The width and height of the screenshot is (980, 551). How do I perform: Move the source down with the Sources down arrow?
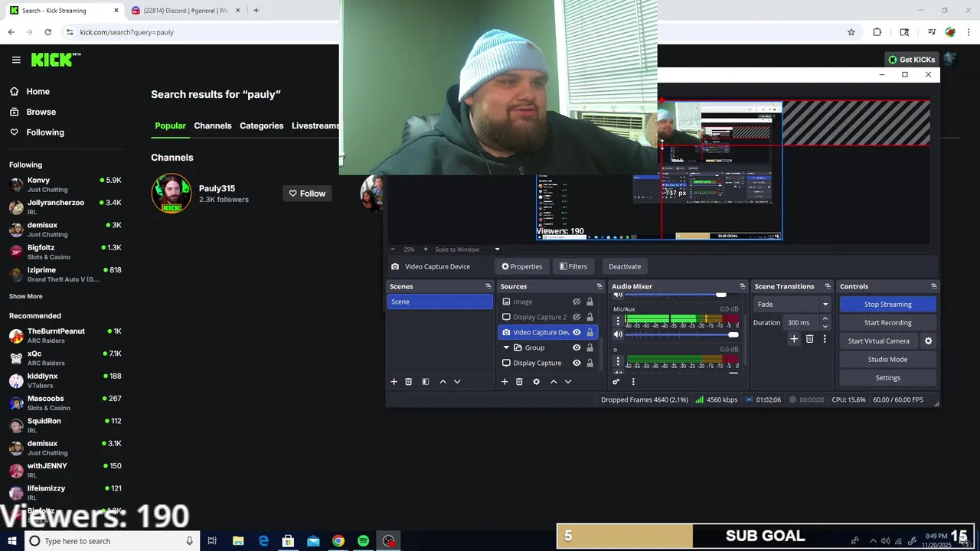click(568, 382)
